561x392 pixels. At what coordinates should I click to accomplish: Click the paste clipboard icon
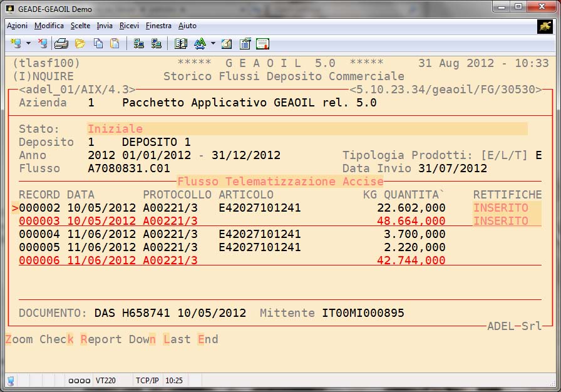tap(115, 44)
